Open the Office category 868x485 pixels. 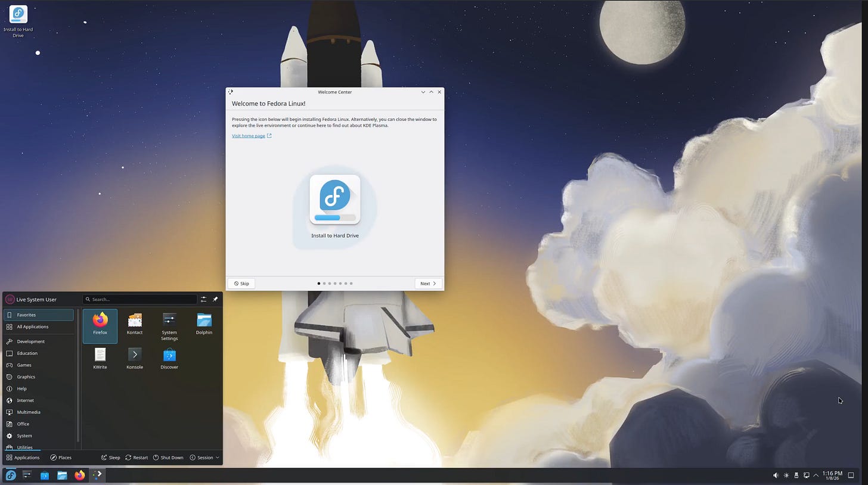click(x=39, y=424)
